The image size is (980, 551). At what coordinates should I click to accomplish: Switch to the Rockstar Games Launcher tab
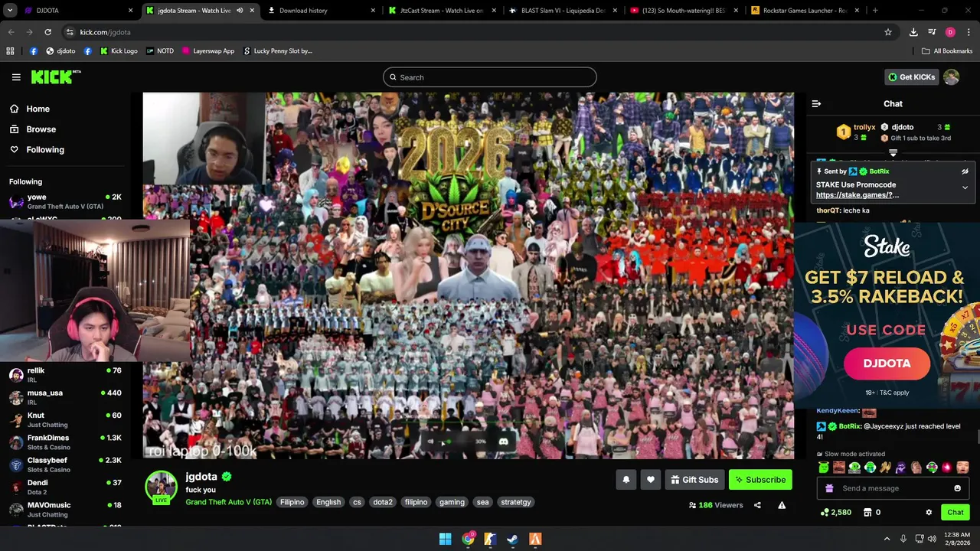[x=804, y=11]
